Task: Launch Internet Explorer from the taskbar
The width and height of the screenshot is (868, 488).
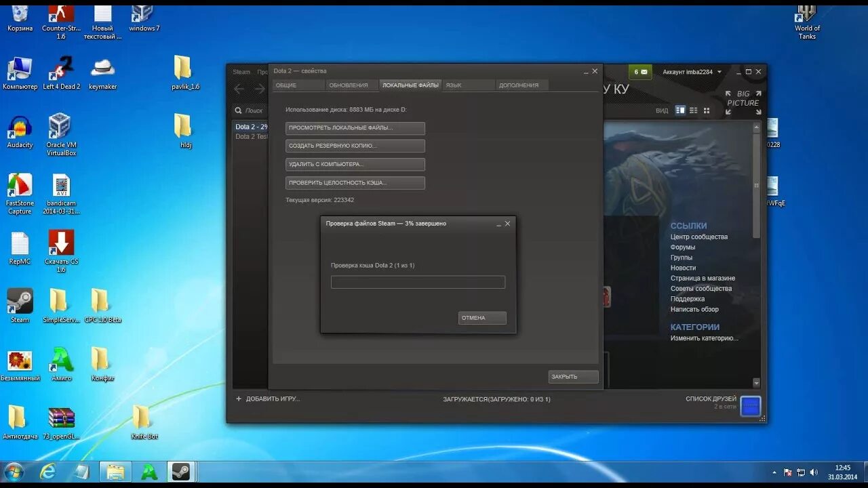Action: 48,472
